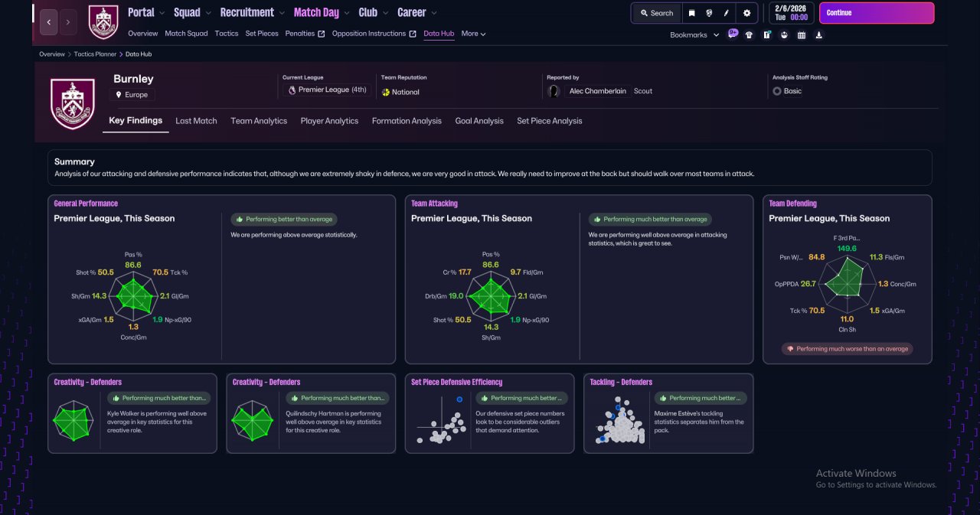The height and width of the screenshot is (515, 980).
Task: Click the large Burnley badge in club header
Action: click(x=73, y=103)
